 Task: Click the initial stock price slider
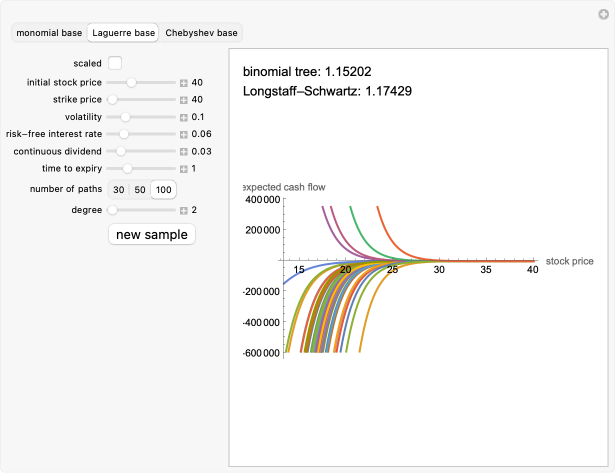click(x=141, y=83)
